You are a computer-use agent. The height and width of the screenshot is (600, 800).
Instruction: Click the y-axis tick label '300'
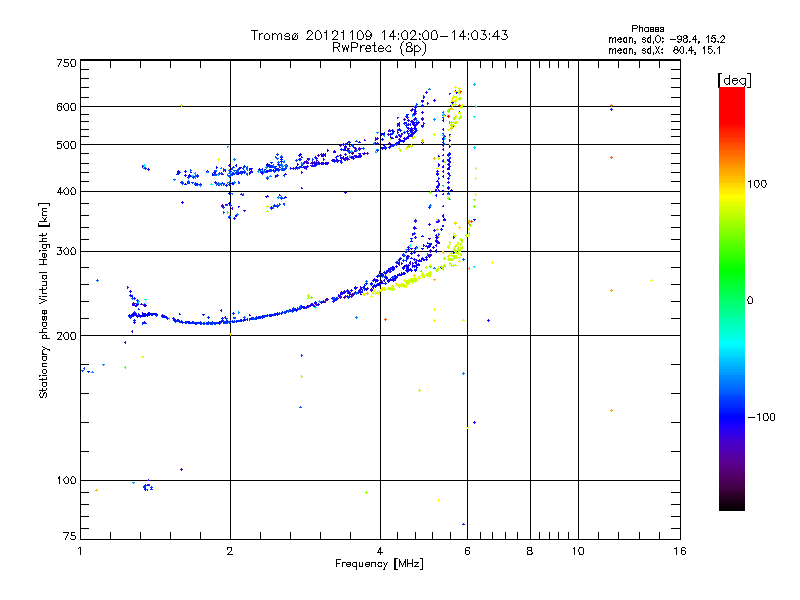(66, 252)
